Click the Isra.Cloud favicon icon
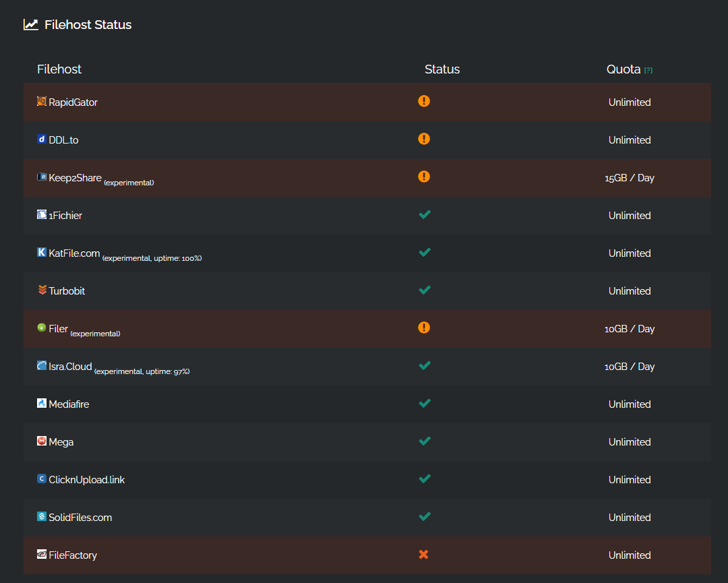The image size is (728, 583). 42,365
